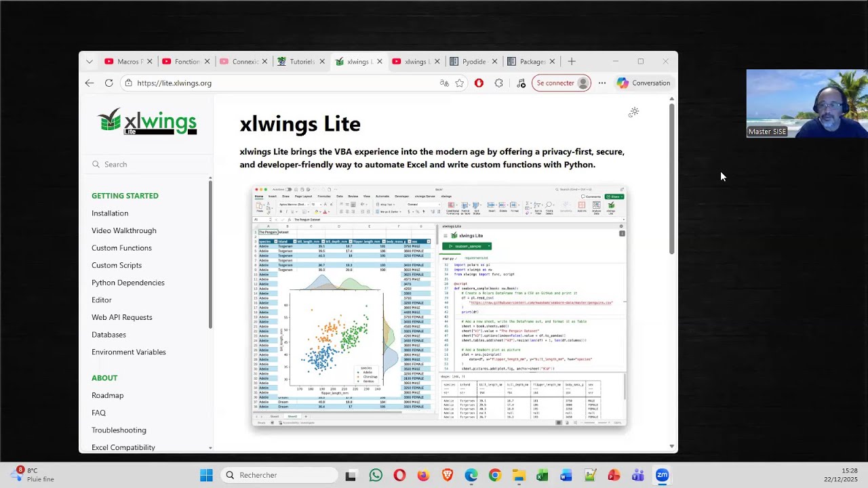Toggle the page theme sun icon
Image resolution: width=868 pixels, height=488 pixels.
(633, 113)
